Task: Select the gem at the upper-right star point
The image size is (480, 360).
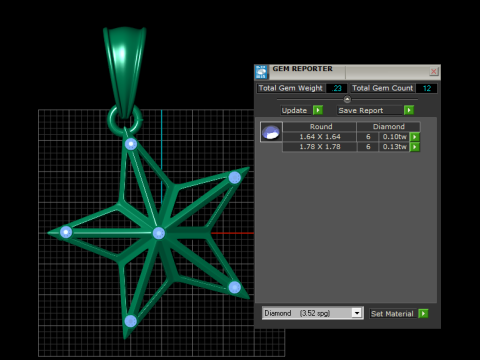Action: pos(235,178)
